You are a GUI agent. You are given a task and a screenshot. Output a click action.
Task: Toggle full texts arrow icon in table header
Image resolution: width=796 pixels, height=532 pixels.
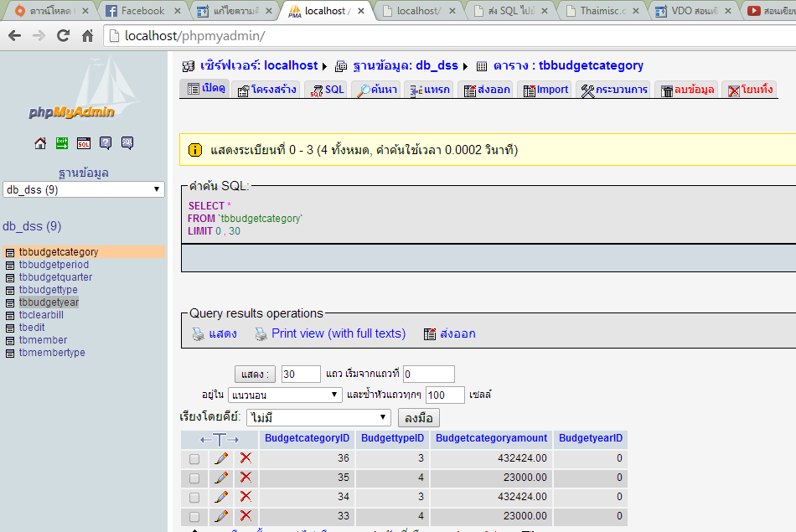[x=220, y=440]
